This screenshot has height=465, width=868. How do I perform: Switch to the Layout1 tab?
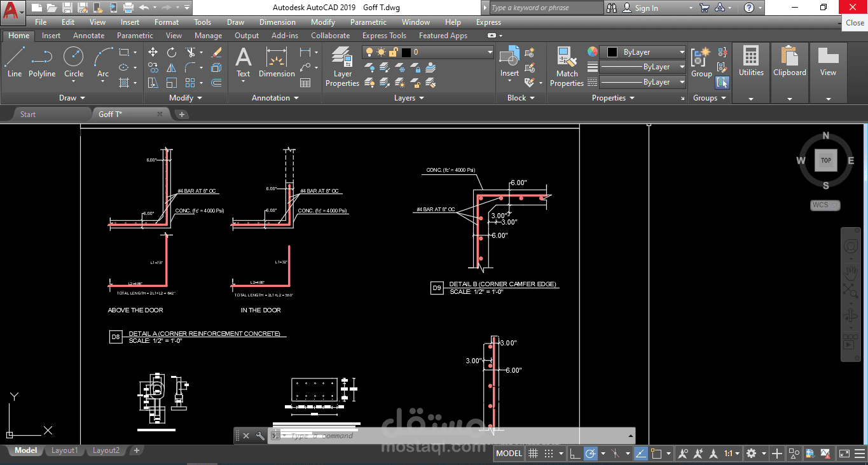click(64, 450)
